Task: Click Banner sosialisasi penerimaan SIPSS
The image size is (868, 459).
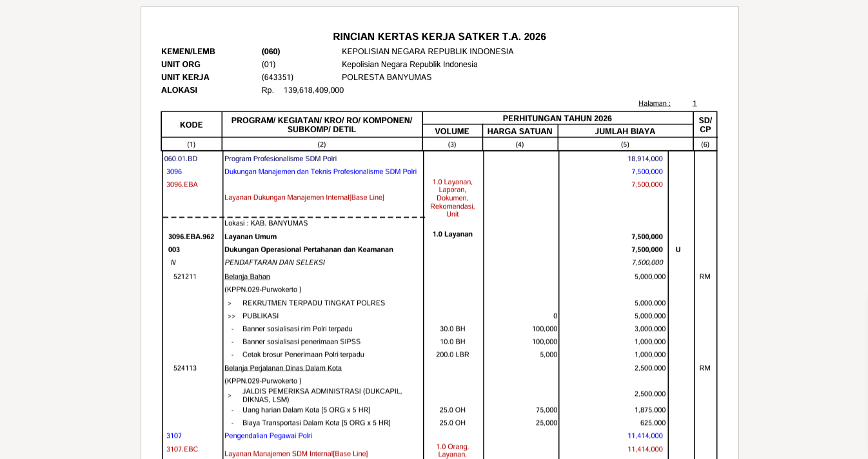Action: tap(302, 342)
